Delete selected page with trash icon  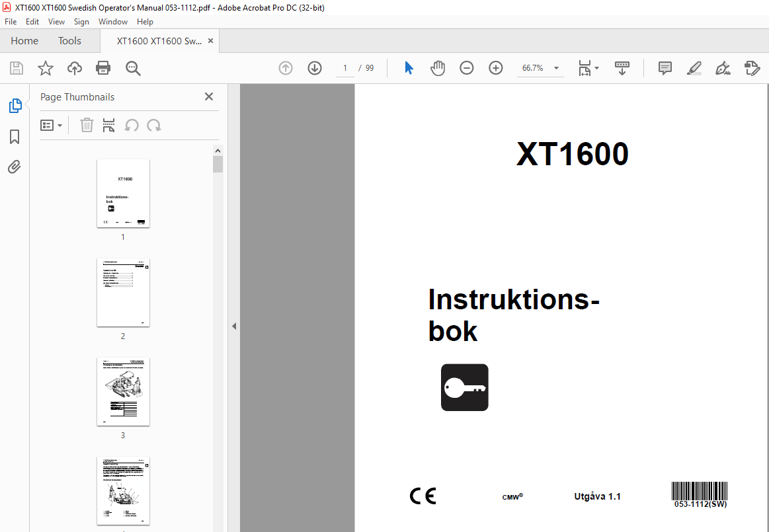(87, 125)
